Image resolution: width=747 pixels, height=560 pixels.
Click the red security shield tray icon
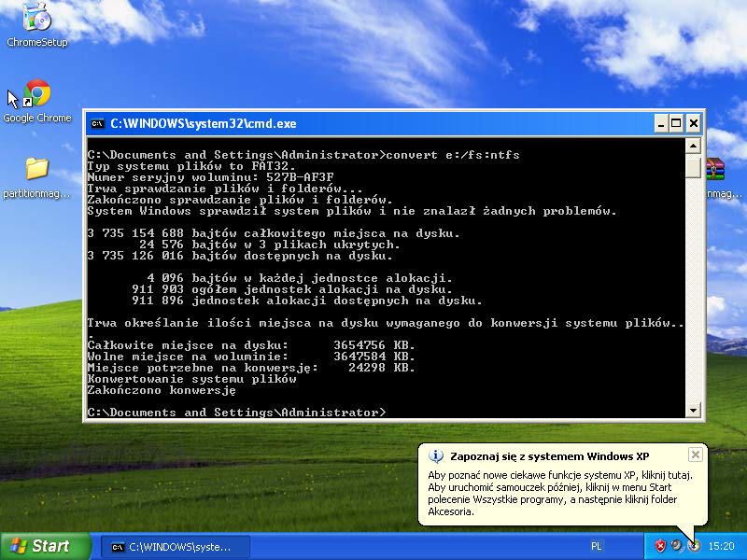(x=660, y=545)
